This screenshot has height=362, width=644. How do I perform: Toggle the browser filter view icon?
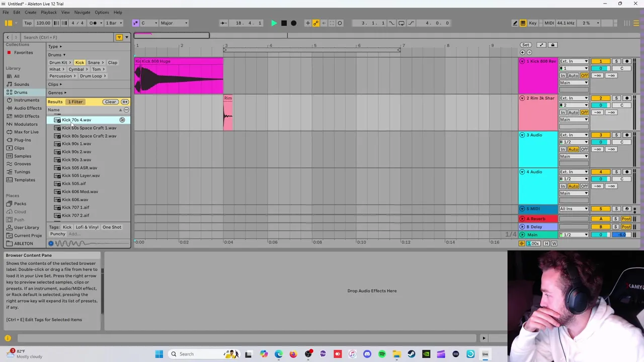(x=119, y=37)
